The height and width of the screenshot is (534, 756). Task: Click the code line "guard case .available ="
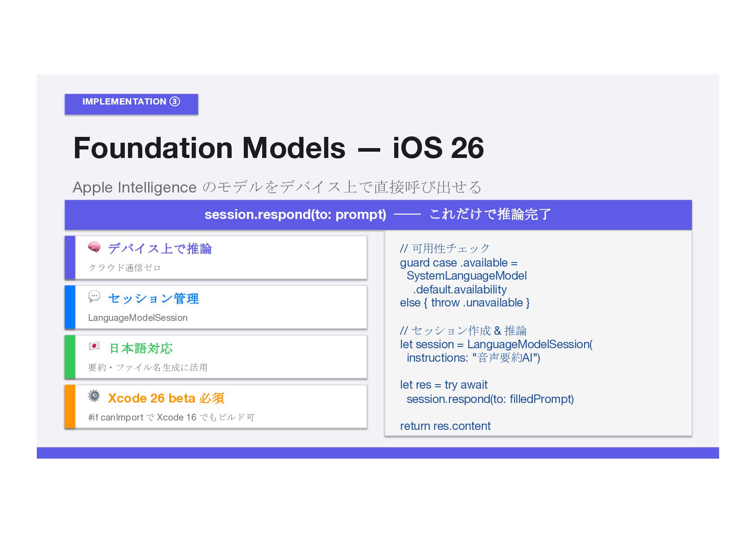459,263
